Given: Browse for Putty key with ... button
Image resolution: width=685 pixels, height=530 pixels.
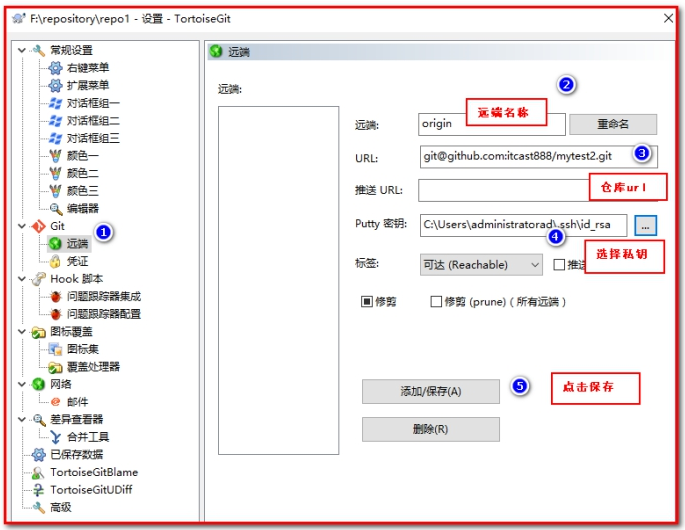Looking at the screenshot, I should (x=645, y=226).
